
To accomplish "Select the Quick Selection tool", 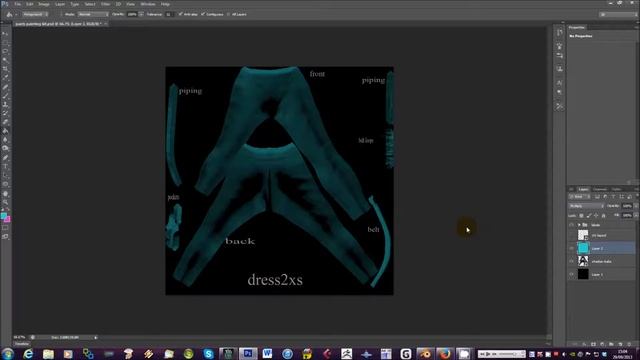I will [5, 60].
